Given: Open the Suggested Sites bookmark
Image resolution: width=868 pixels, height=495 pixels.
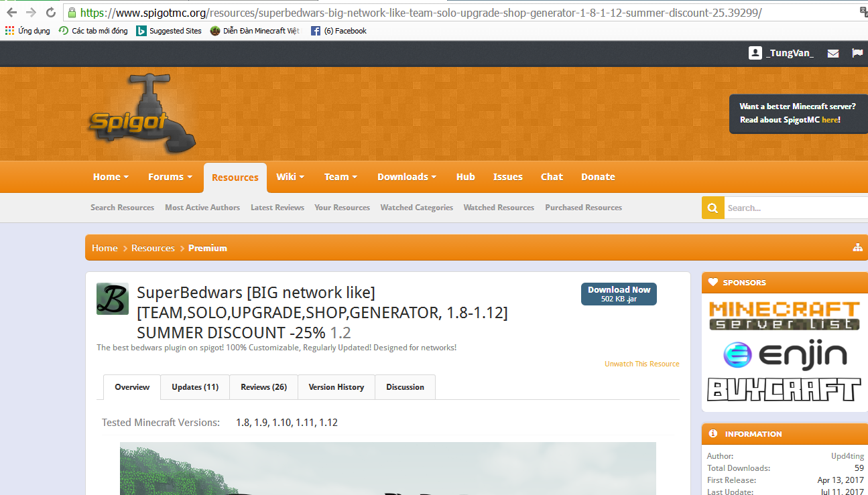Looking at the screenshot, I should 169,31.
